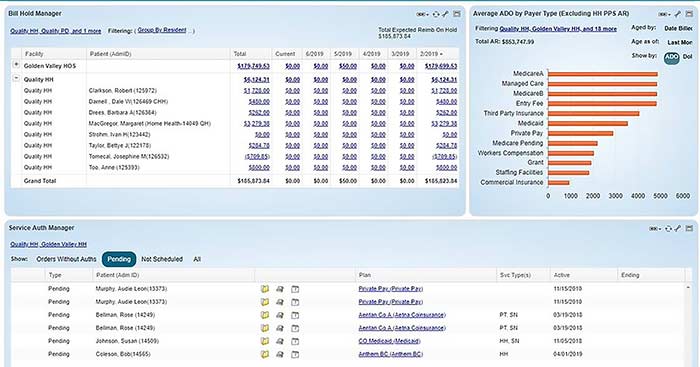Image resolution: width=700 pixels, height=367 pixels.
Task: Open Quality HH, Quality PD facility filter link
Action: 56,31
